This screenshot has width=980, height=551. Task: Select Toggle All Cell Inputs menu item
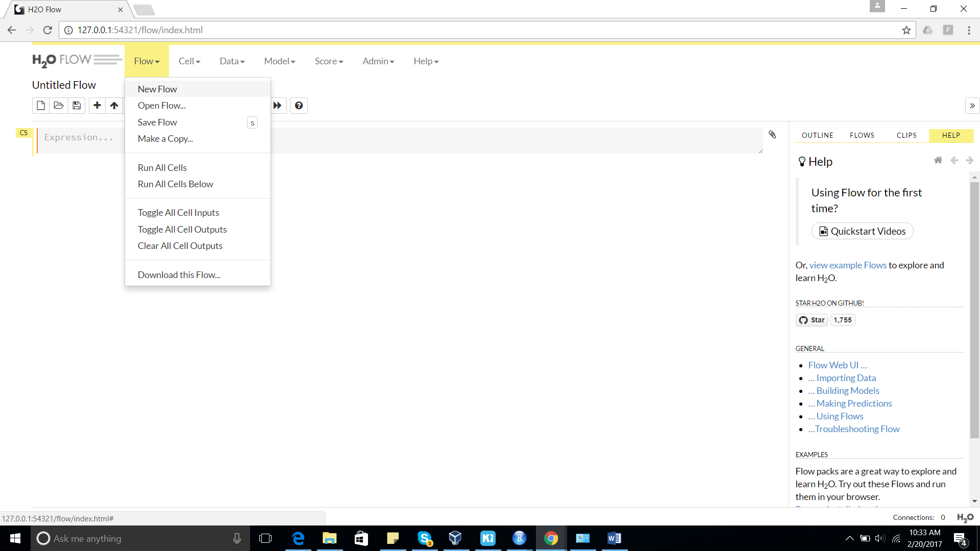pos(178,213)
